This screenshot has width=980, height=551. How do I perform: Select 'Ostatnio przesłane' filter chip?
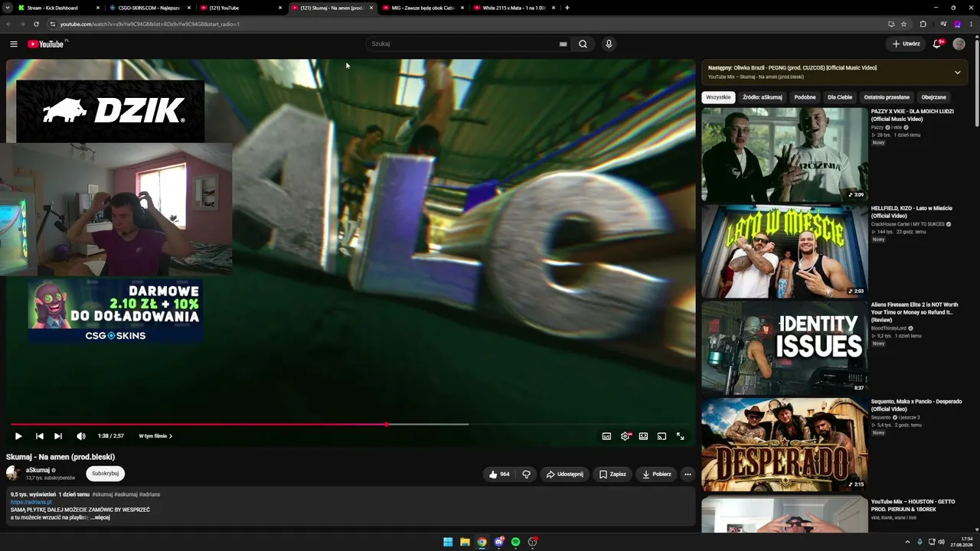click(887, 97)
